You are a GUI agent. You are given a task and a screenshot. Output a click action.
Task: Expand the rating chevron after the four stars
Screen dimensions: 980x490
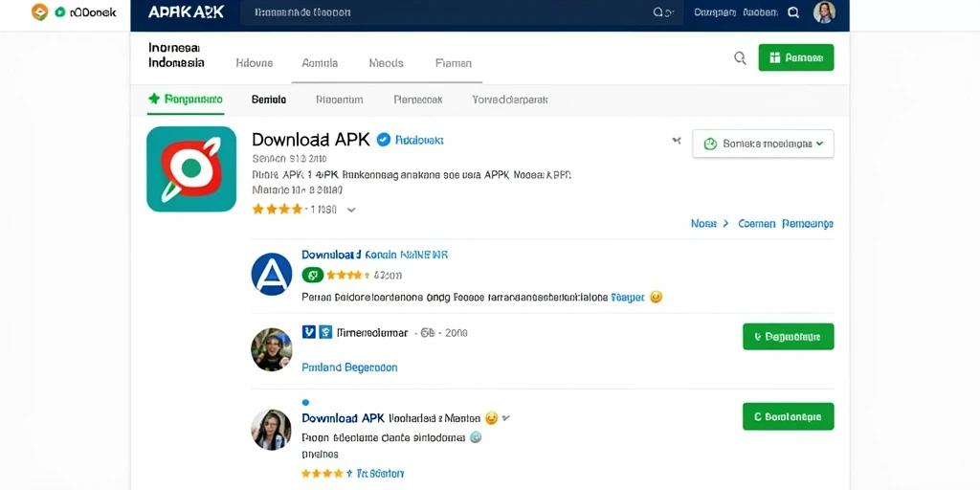pos(351,210)
